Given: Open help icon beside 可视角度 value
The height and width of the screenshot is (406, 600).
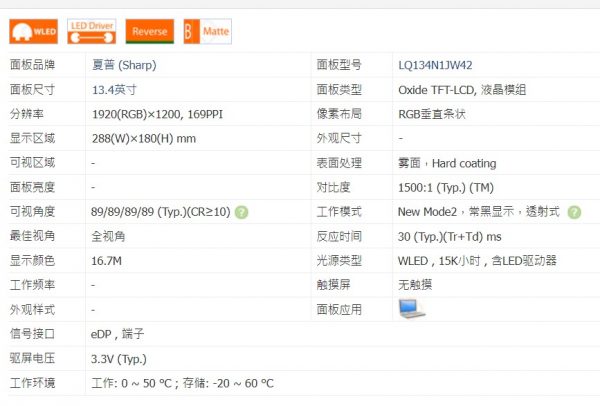Looking at the screenshot, I should coord(241,212).
